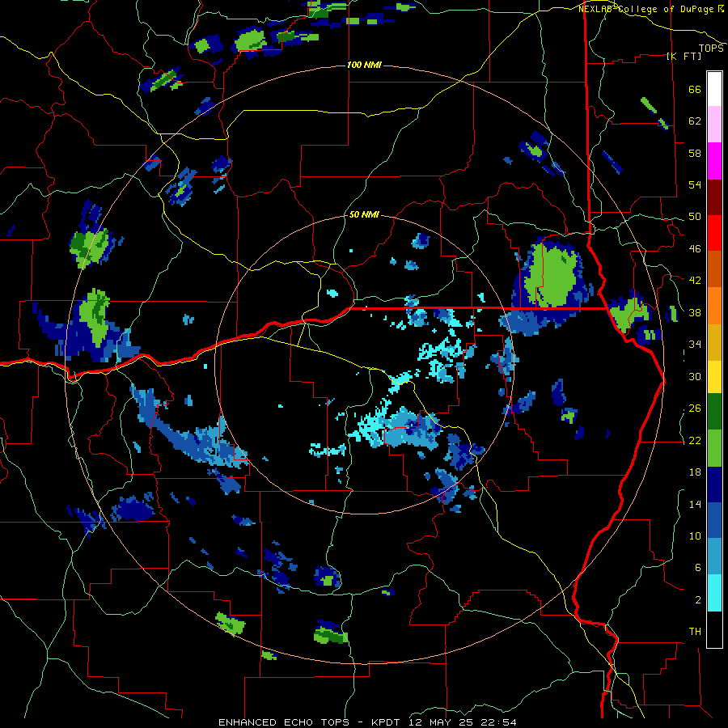Click the bright yellow legend swatch
Viewport: 728px width, 728px height.
click(714, 376)
